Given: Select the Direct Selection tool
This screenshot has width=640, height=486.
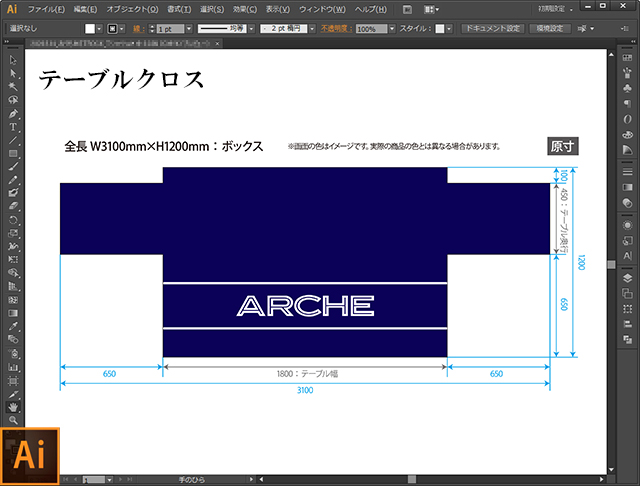Looking at the screenshot, I should tap(13, 73).
